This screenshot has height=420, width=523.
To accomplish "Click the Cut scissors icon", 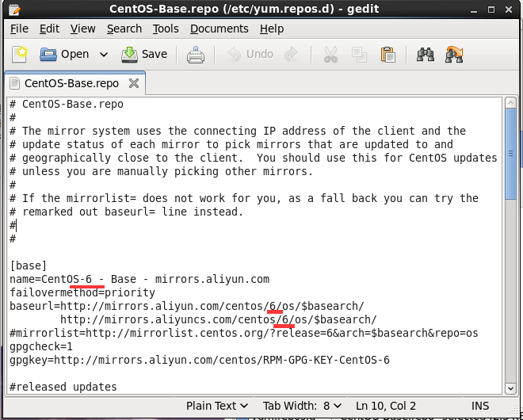I will click(330, 55).
